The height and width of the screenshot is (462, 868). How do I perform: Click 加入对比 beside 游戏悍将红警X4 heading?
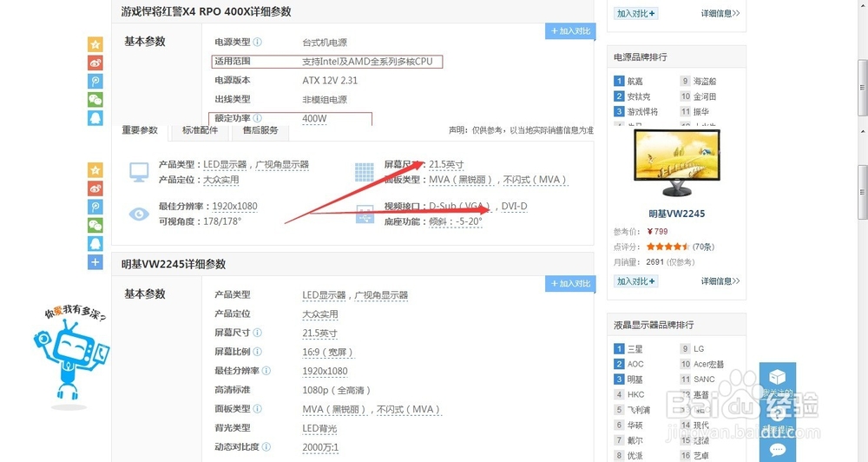(570, 31)
